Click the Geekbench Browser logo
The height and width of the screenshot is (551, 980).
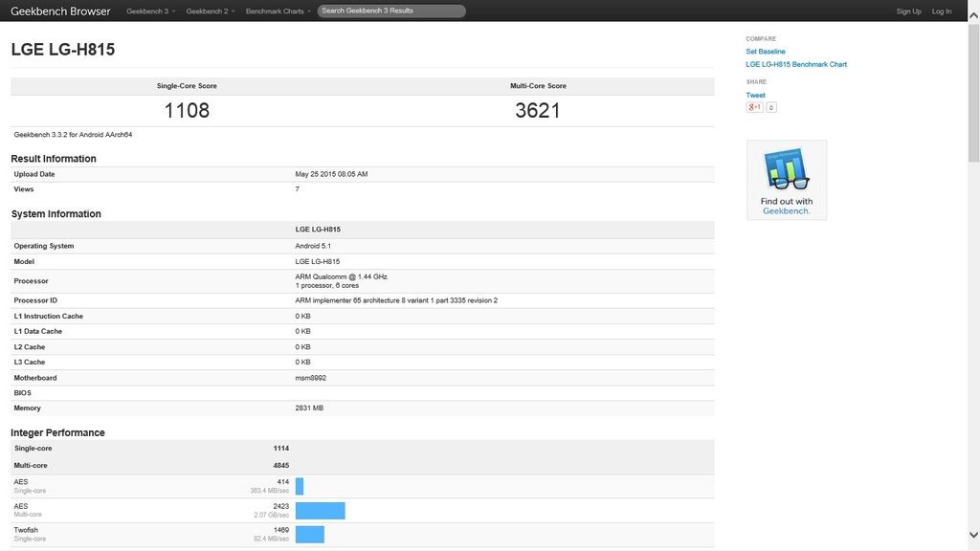pos(60,11)
